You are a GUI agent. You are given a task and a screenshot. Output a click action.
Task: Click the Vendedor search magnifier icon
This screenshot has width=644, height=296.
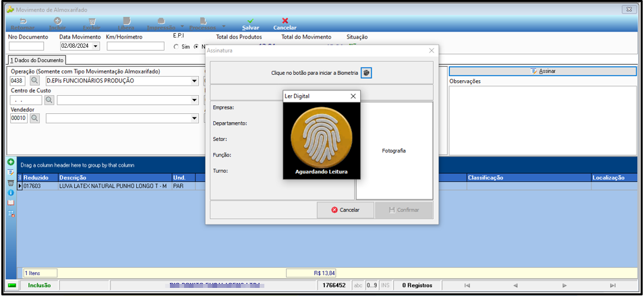click(x=35, y=118)
